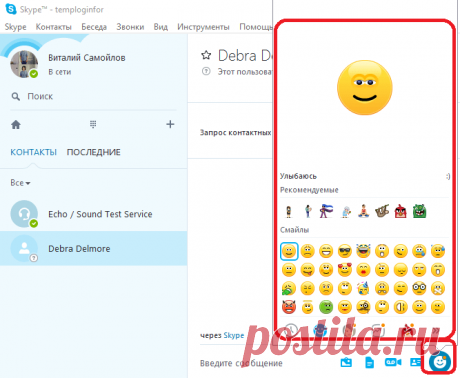The height and width of the screenshot is (378, 460).
Task: Open the Беседа menu
Action: point(94,27)
